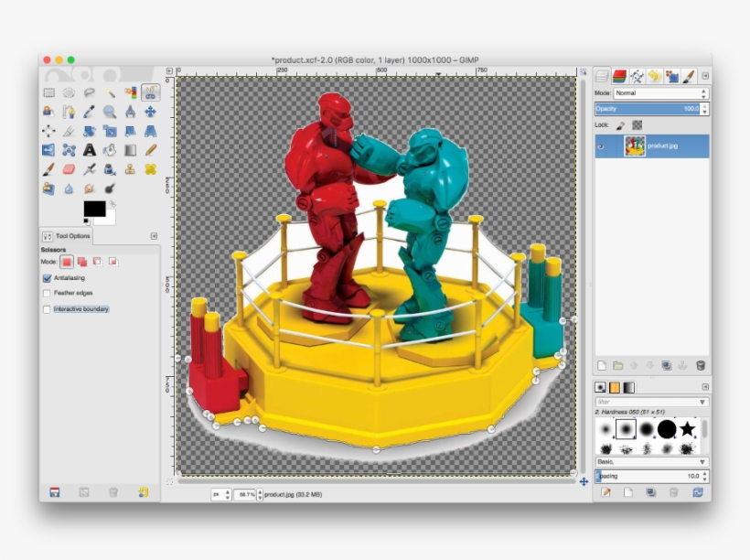This screenshot has height=560, width=750.
Task: Enable the Feather edges checkbox
Action: [x=47, y=294]
